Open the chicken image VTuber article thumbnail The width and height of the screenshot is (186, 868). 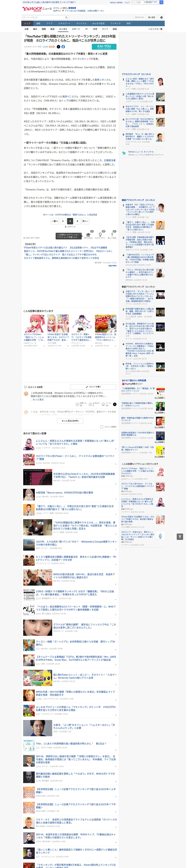[x=106, y=323]
